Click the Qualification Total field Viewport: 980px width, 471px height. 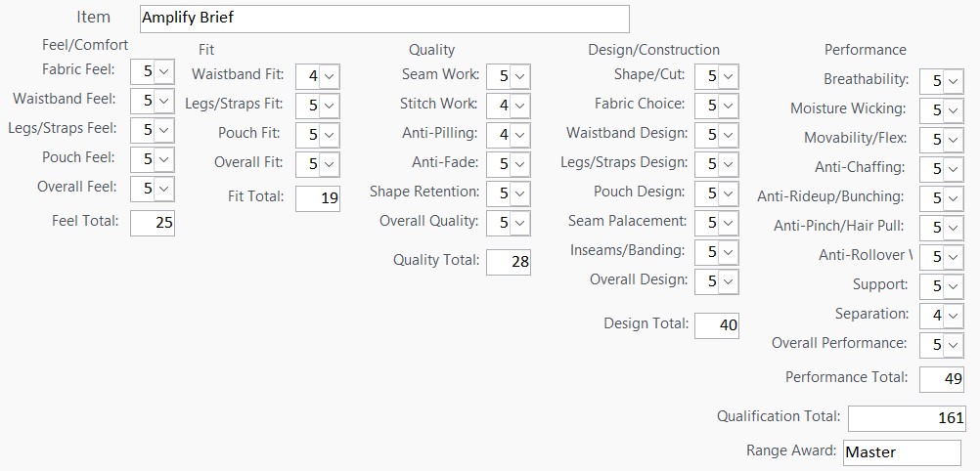coord(907,418)
